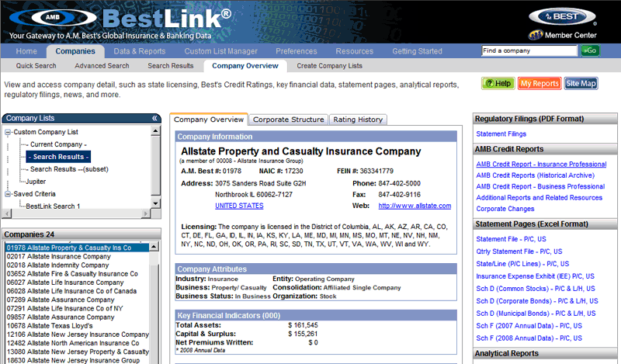Open the Data & Reports menu
The image size is (621, 364).
coord(140,51)
